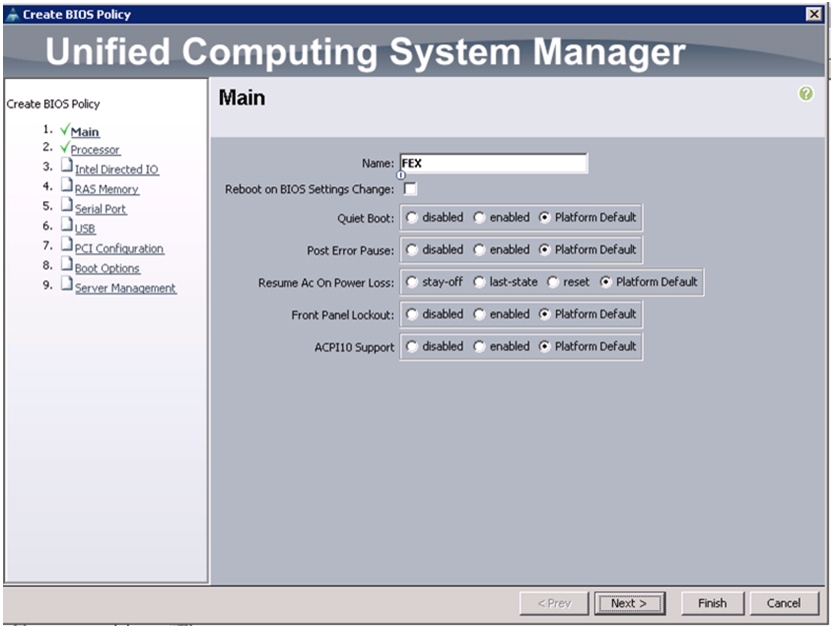Go to Boot Options step
This screenshot has width=835, height=644.
click(x=107, y=268)
